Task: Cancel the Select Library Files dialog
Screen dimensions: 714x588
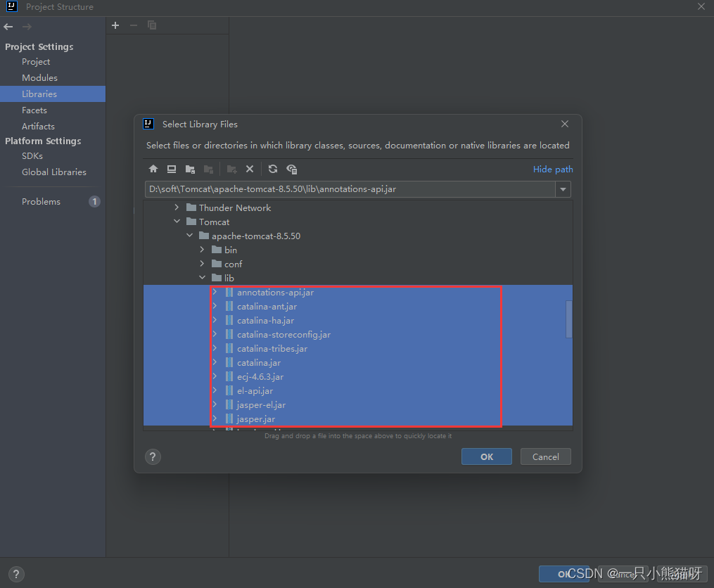Action: (x=545, y=457)
